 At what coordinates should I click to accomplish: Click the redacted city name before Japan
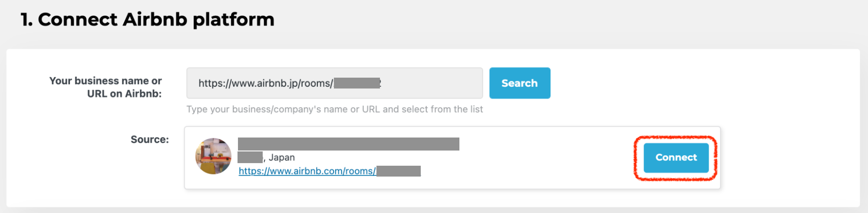pyautogui.click(x=250, y=157)
